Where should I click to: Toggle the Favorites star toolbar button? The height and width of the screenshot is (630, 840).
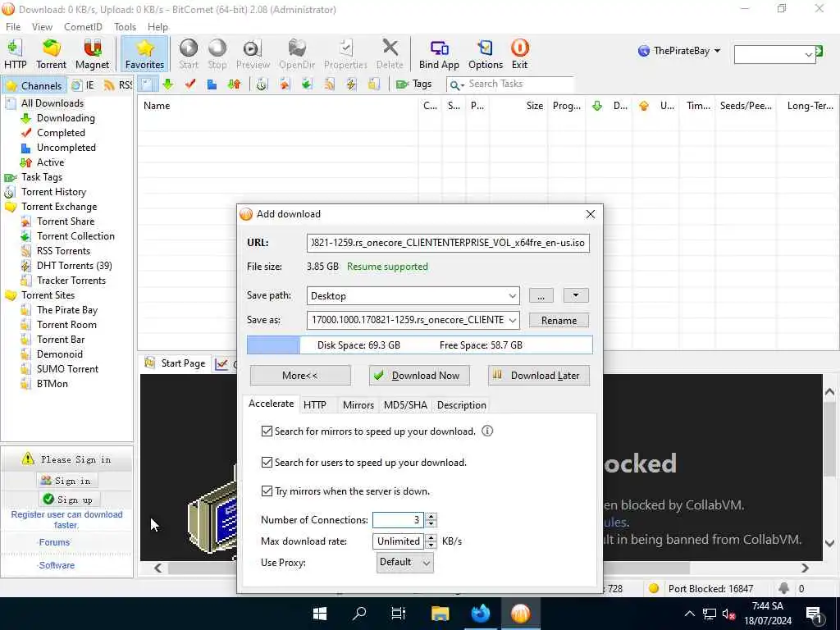click(144, 53)
